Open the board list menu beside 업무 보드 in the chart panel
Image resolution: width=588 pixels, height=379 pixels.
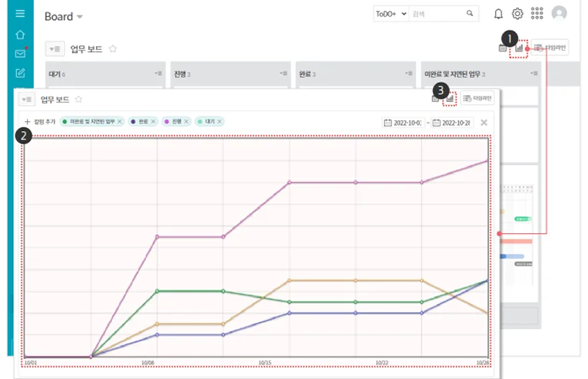[x=27, y=99]
